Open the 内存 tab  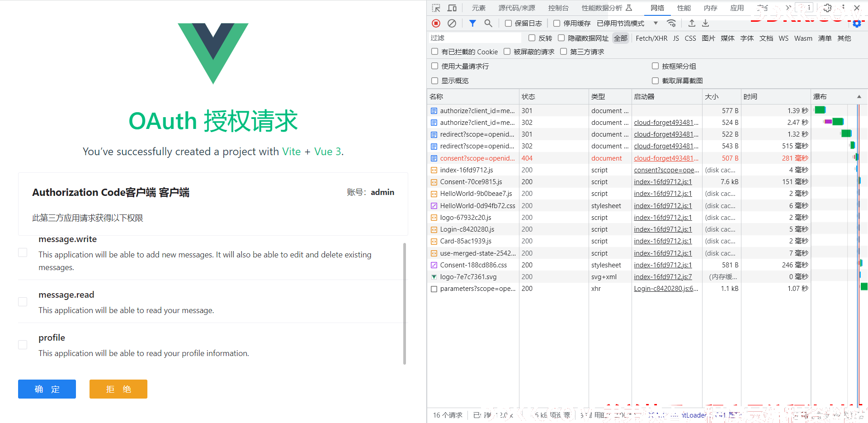711,8
